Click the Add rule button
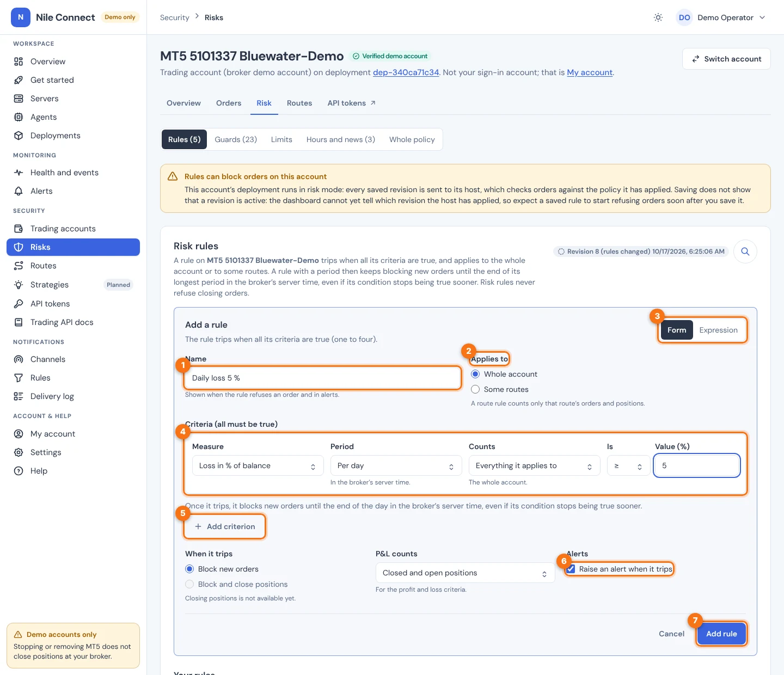The height and width of the screenshot is (675, 784). pos(721,634)
